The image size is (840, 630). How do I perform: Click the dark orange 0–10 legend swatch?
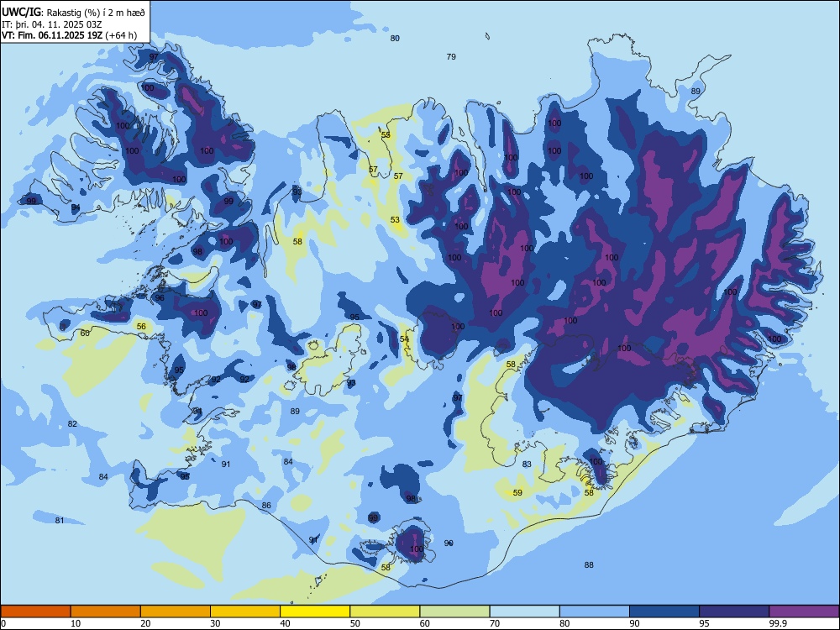(x=35, y=612)
